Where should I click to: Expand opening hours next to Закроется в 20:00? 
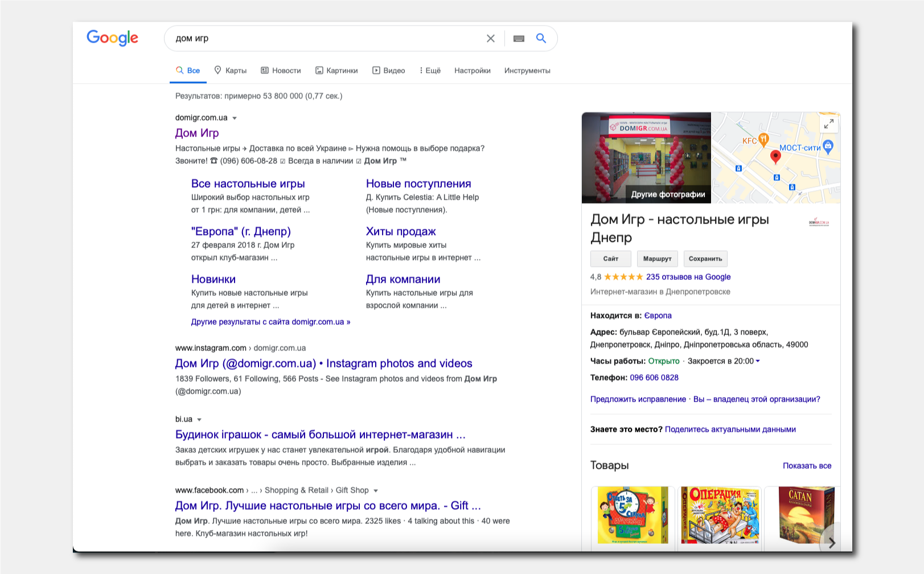(x=758, y=361)
